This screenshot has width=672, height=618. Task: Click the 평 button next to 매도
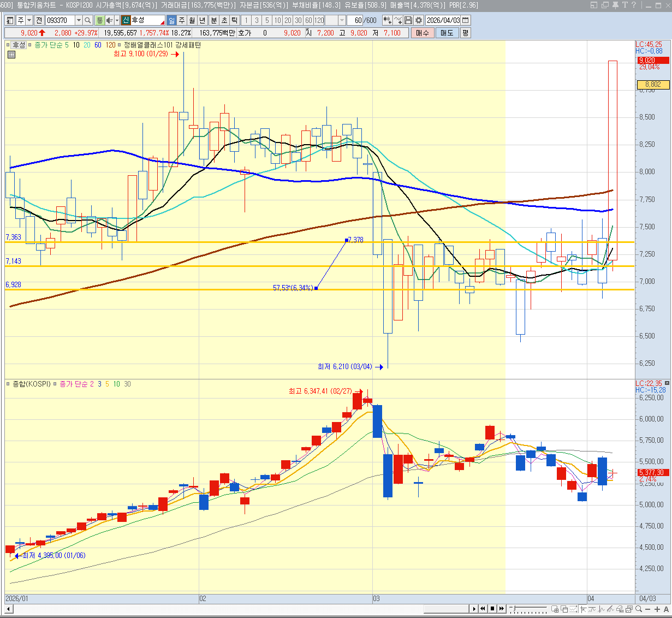[x=465, y=33]
